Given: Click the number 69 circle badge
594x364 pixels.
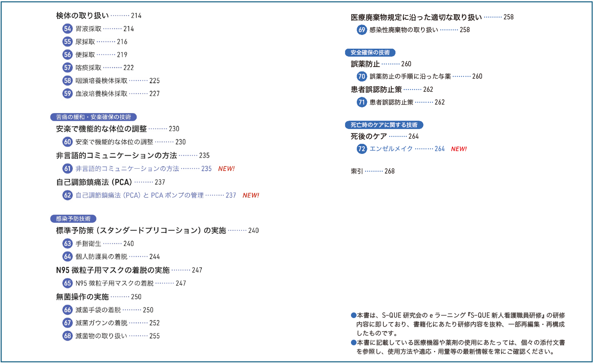Looking at the screenshot, I should pos(362,30).
